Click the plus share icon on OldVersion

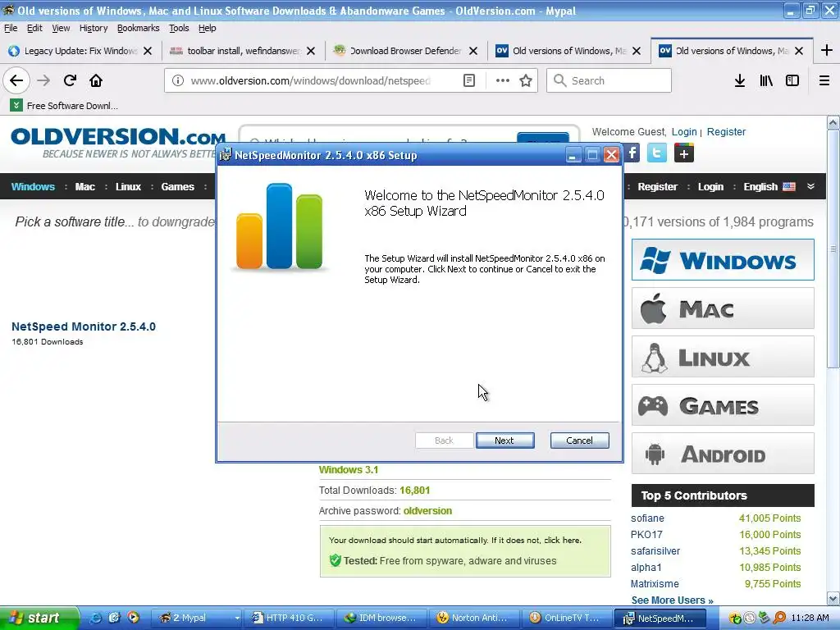(683, 153)
